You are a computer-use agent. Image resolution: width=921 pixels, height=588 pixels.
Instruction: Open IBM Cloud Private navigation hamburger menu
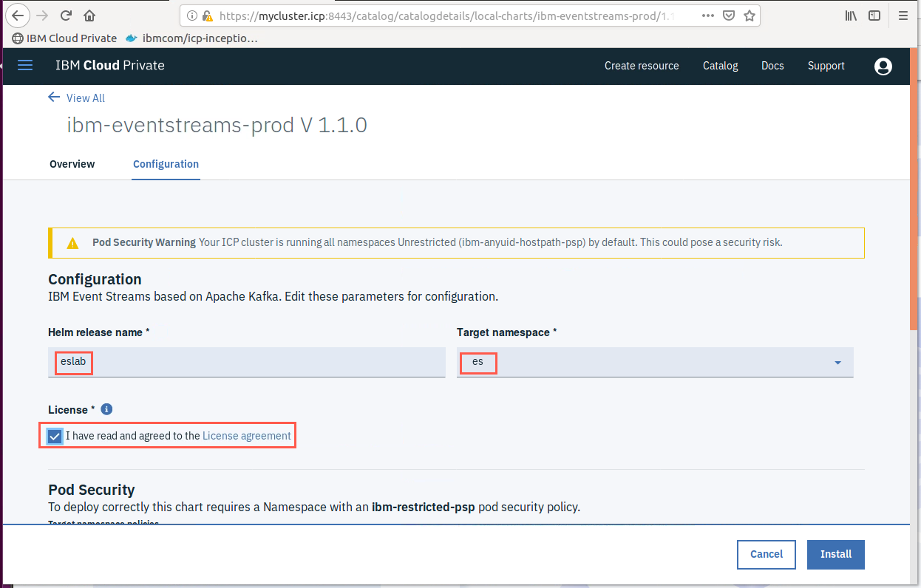[25, 65]
